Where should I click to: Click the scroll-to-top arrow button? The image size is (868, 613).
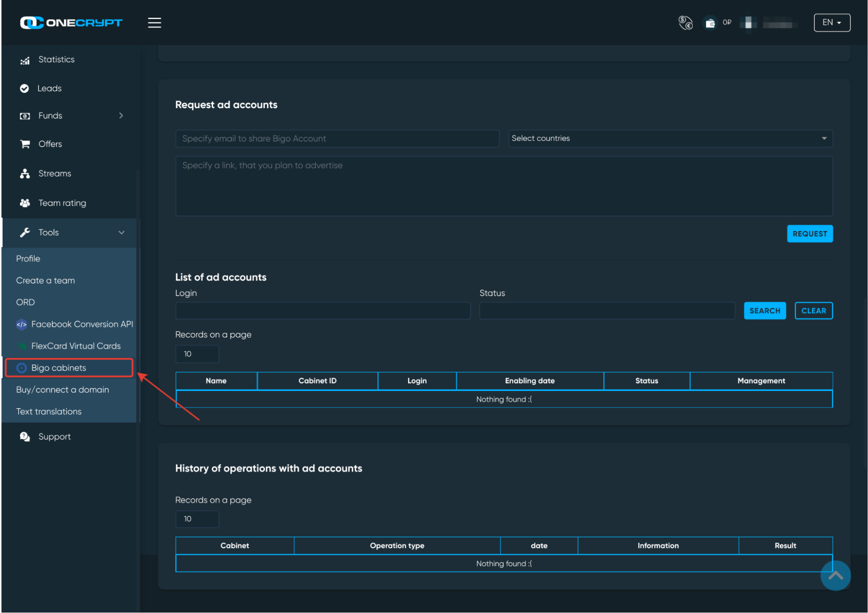pyautogui.click(x=835, y=576)
